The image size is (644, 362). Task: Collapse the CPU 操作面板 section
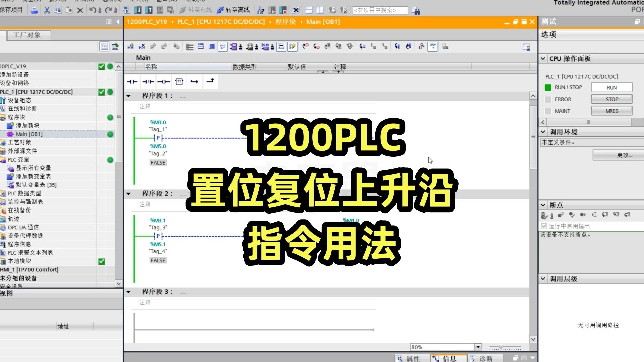pyautogui.click(x=543, y=59)
